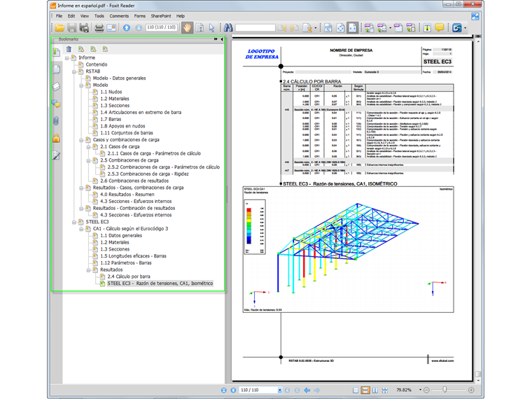Select the Hand tool
532x399 pixels.
coord(187,28)
